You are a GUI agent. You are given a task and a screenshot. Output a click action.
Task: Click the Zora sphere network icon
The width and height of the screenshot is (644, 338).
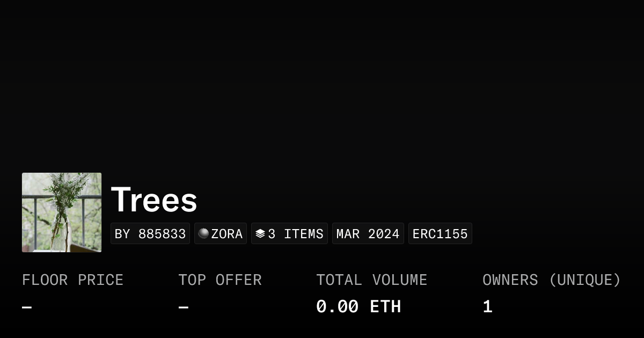click(204, 233)
